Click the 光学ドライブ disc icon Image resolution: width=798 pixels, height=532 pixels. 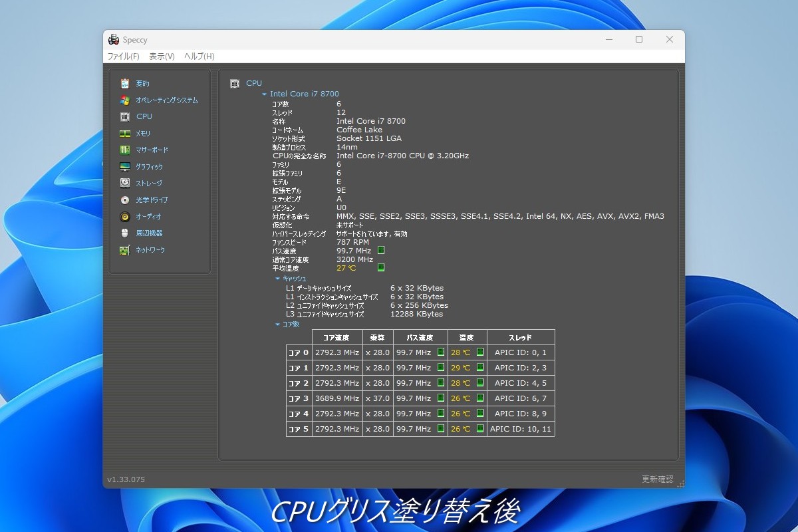pyautogui.click(x=124, y=200)
